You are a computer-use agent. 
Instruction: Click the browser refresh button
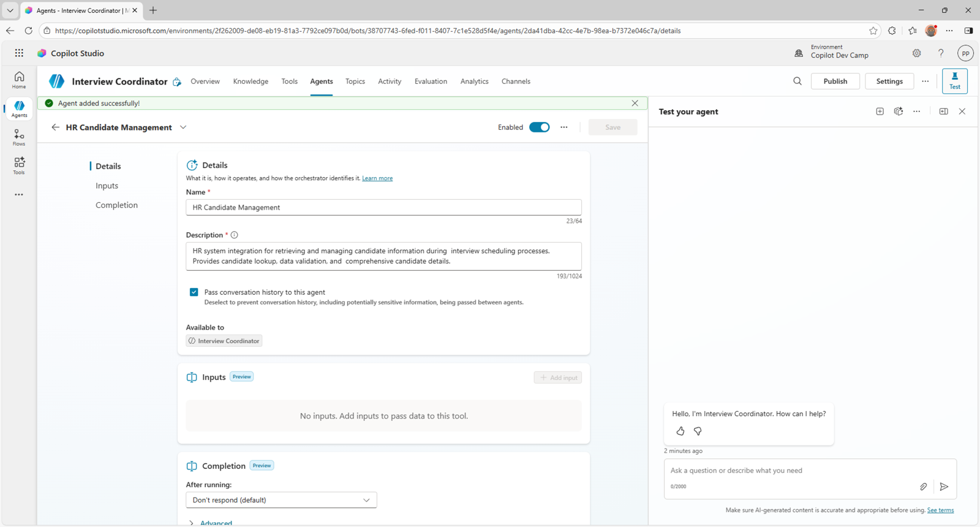28,31
